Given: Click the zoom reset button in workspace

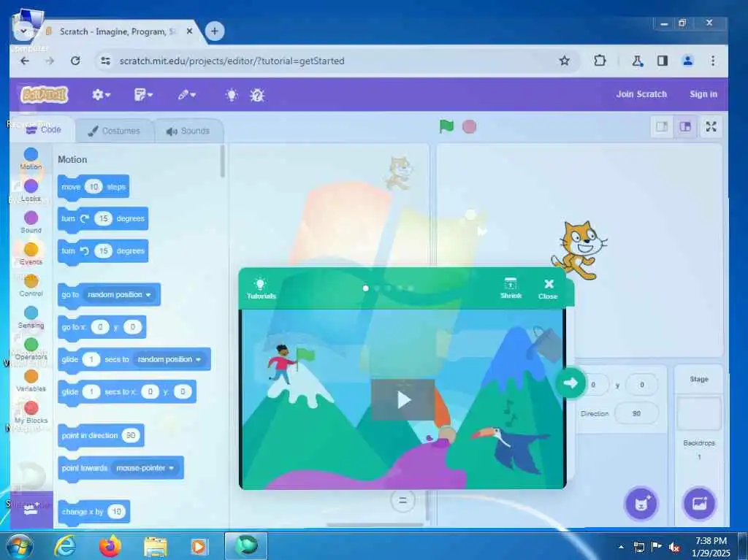Looking at the screenshot, I should [402, 501].
